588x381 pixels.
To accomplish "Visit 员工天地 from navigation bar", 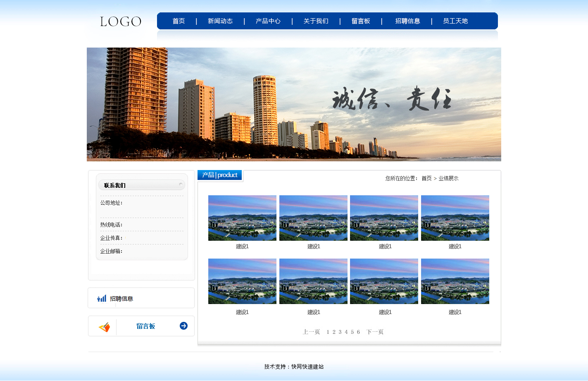I will coord(455,21).
